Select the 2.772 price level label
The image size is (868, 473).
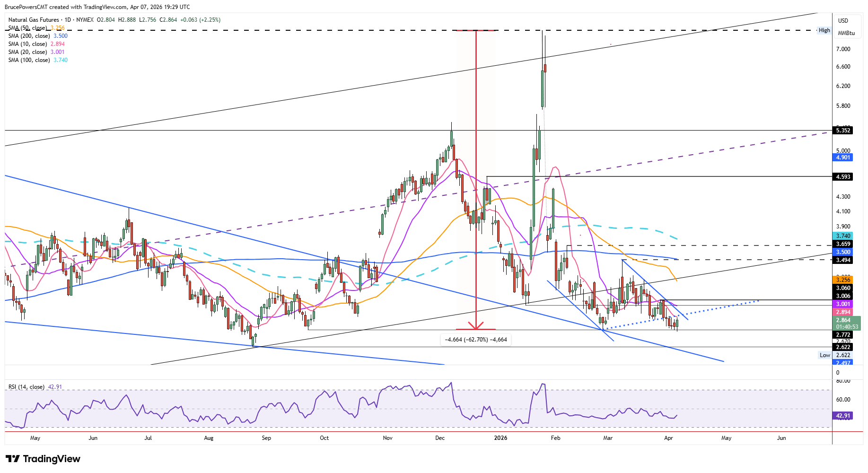pos(843,335)
